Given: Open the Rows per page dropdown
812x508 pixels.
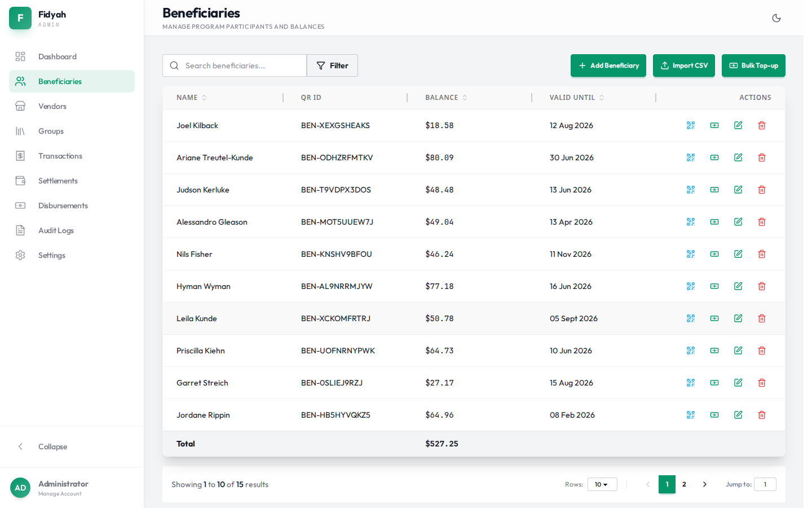Looking at the screenshot, I should tap(602, 484).
